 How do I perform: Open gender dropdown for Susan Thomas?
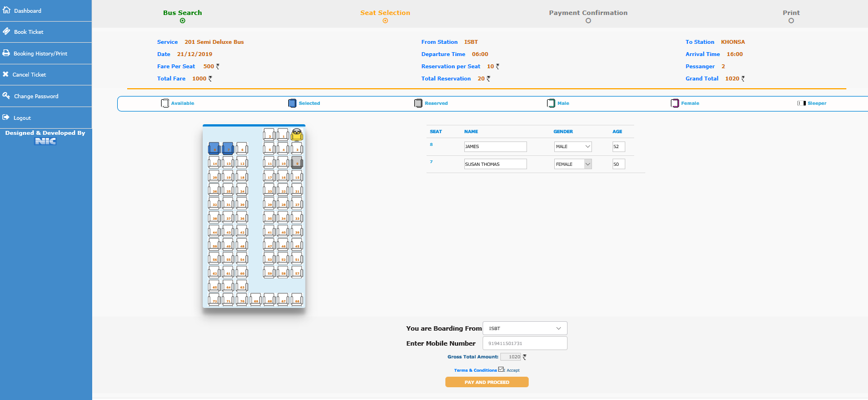pos(573,164)
